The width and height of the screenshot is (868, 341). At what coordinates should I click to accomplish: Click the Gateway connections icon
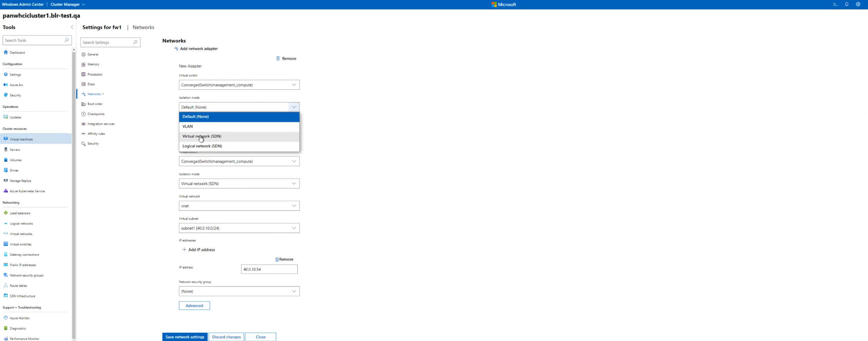(6, 255)
